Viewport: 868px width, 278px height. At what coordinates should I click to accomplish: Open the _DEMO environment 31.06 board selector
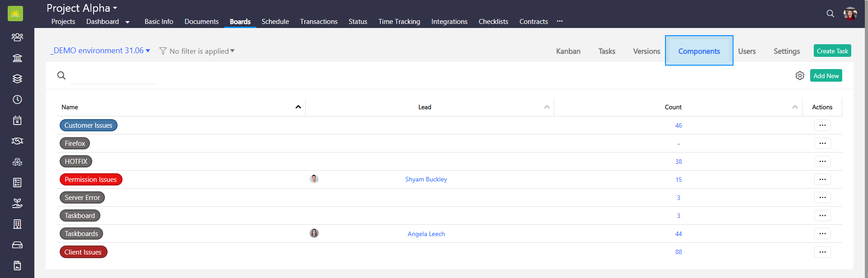pyautogui.click(x=100, y=51)
